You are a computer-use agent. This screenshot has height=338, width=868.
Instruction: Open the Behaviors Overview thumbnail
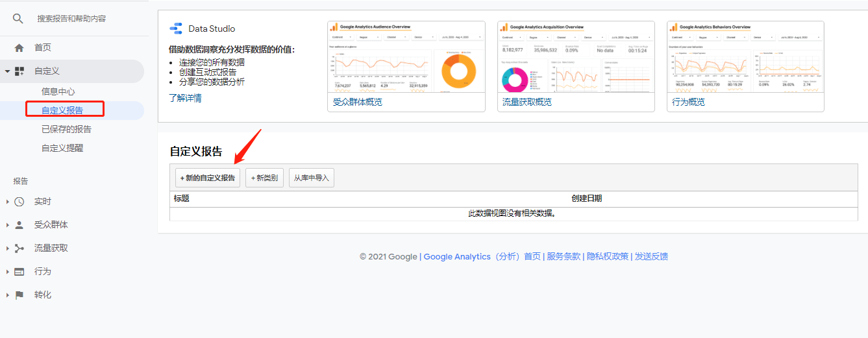coord(745,57)
